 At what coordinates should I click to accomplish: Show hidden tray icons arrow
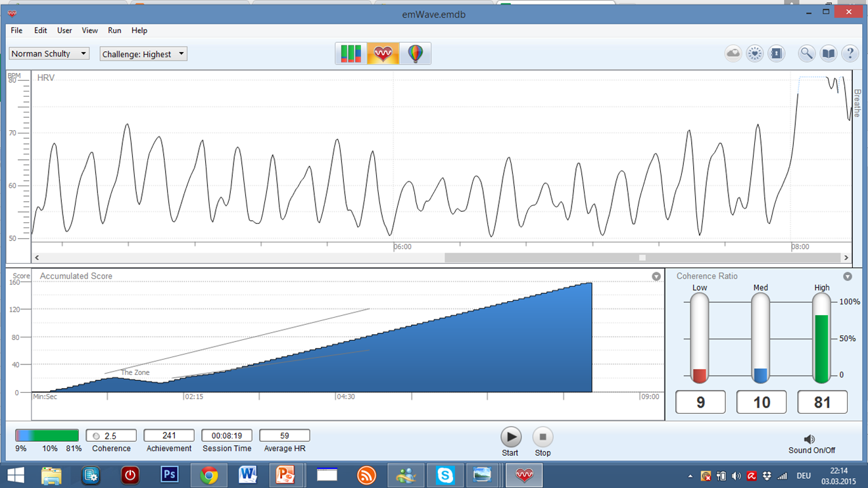[x=690, y=476]
